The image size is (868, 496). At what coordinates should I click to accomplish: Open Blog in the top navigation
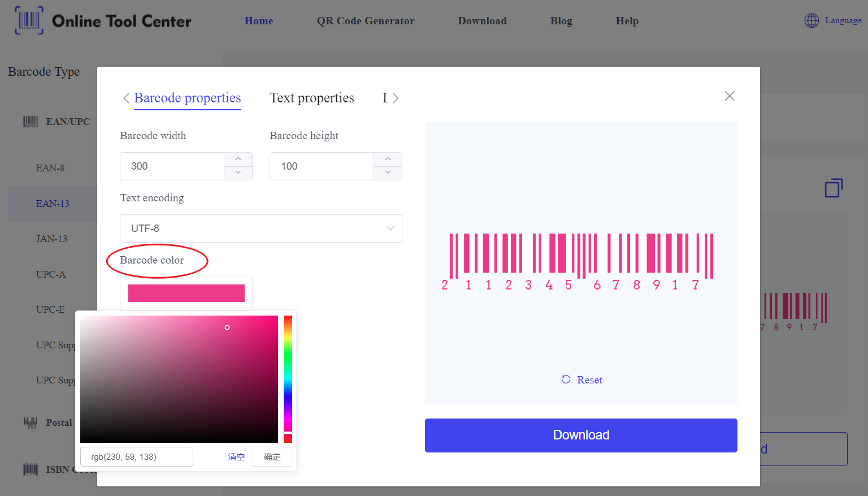(561, 21)
